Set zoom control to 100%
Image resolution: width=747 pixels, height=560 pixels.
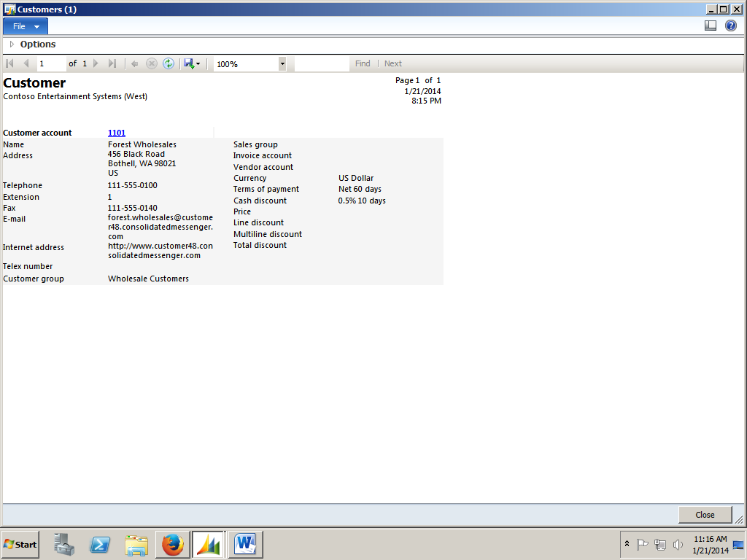click(241, 63)
